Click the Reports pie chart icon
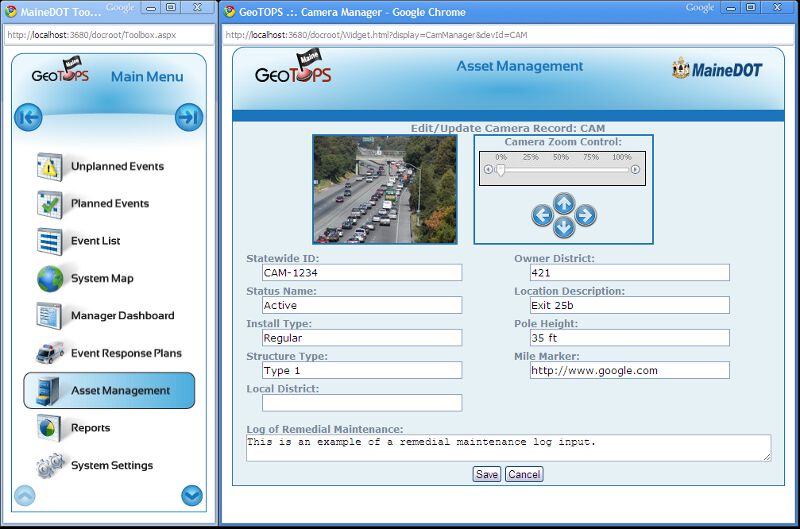Image resolution: width=800 pixels, height=529 pixels. click(x=49, y=428)
